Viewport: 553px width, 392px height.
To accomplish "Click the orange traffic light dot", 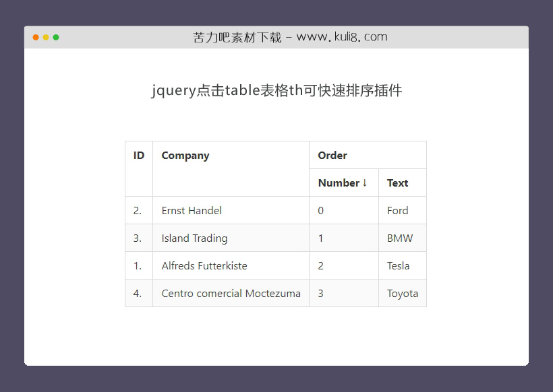I will (45, 37).
